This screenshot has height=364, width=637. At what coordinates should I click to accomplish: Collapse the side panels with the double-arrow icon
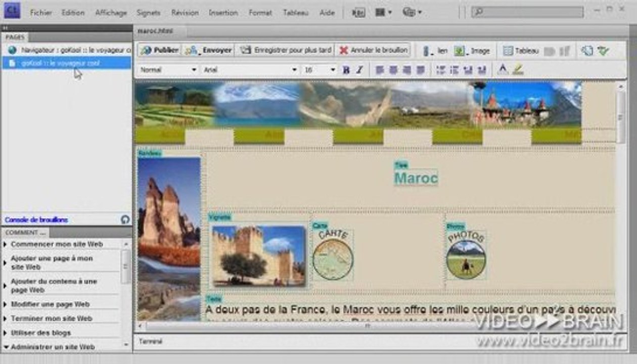(5, 29)
